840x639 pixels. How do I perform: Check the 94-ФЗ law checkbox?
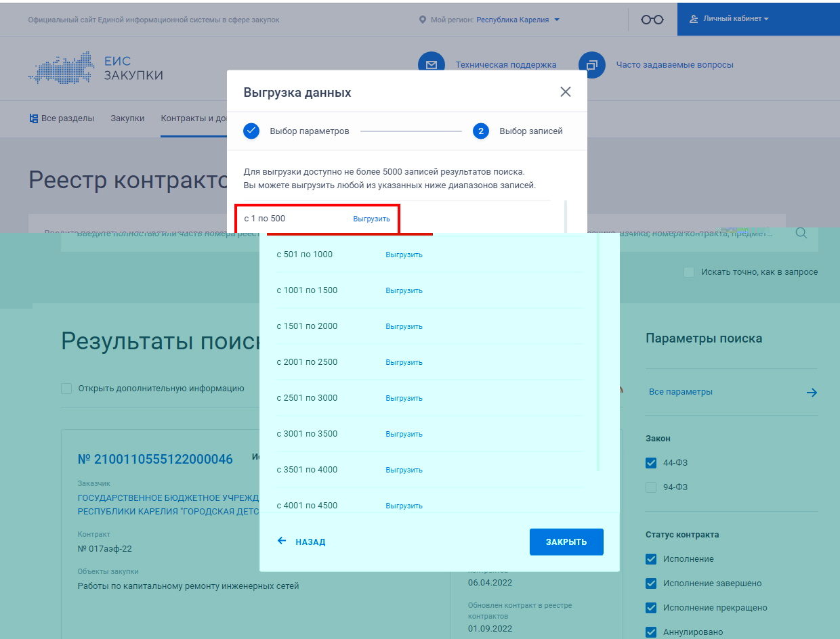click(x=652, y=487)
